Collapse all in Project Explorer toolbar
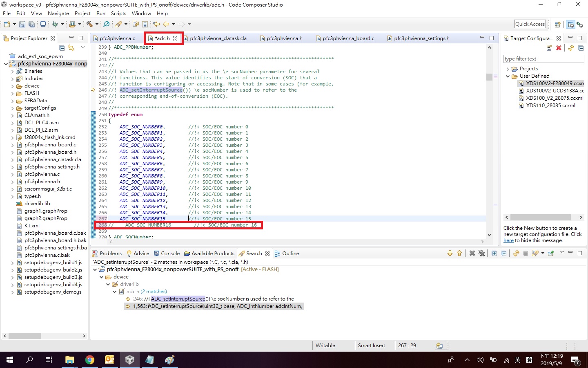The width and height of the screenshot is (588, 368). [62, 48]
